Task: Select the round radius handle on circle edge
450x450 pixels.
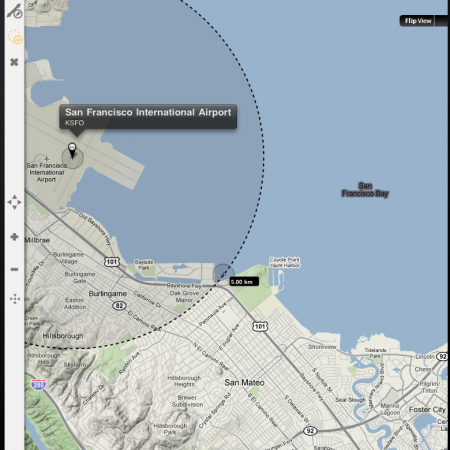Action: click(223, 274)
